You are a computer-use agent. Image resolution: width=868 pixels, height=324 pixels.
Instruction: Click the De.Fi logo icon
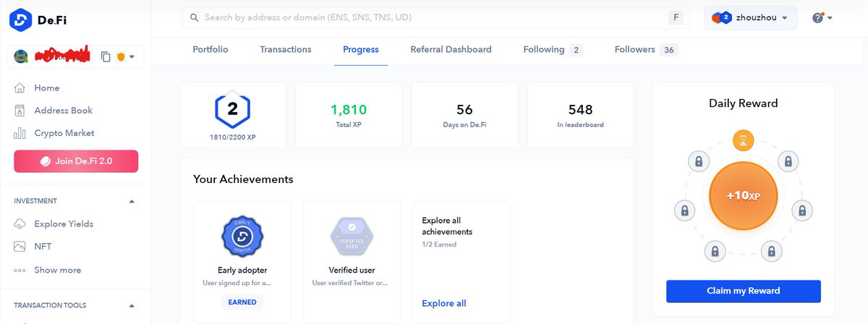(20, 20)
